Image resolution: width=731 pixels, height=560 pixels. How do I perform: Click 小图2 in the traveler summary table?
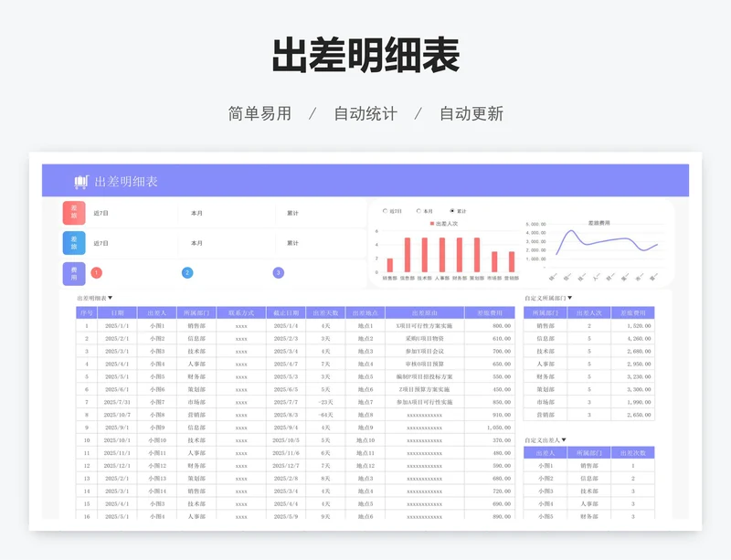[x=546, y=479]
